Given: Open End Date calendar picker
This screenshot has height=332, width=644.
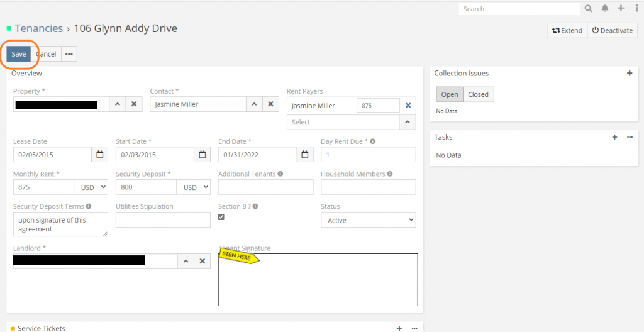Looking at the screenshot, I should (x=304, y=155).
